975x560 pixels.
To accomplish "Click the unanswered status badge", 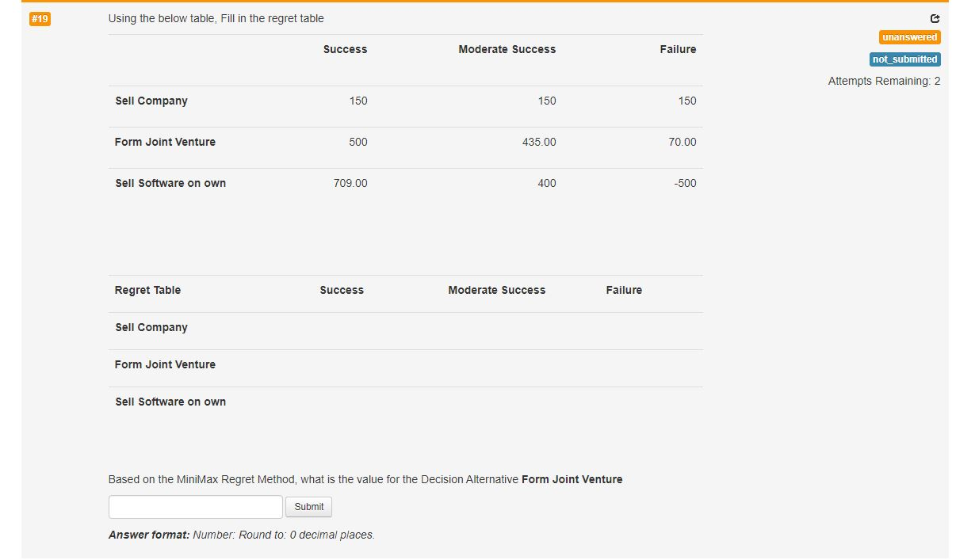I will click(910, 37).
